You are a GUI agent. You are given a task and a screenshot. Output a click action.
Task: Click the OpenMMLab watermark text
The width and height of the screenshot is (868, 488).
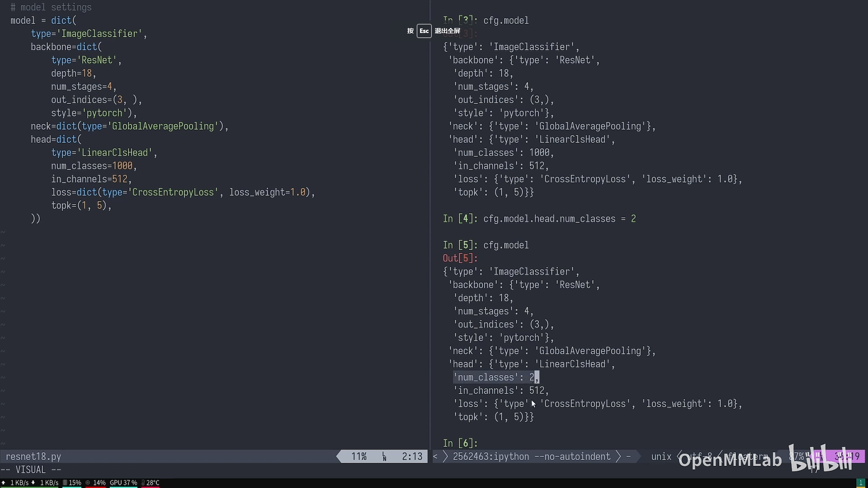coord(730,460)
